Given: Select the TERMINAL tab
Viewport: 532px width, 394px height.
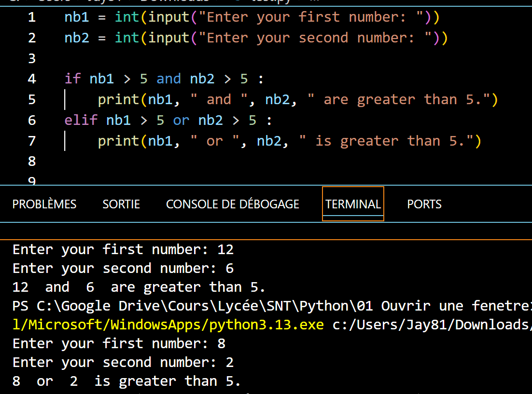Looking at the screenshot, I should [x=353, y=204].
